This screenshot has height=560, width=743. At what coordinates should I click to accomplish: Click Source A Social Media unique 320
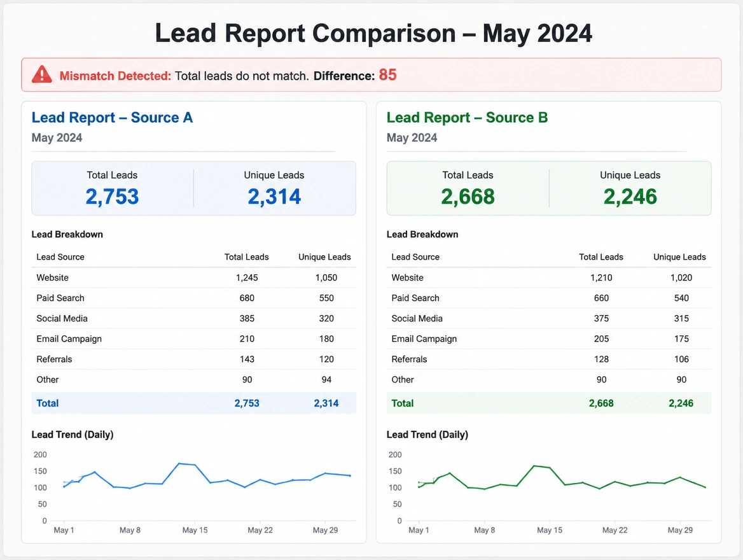point(326,318)
